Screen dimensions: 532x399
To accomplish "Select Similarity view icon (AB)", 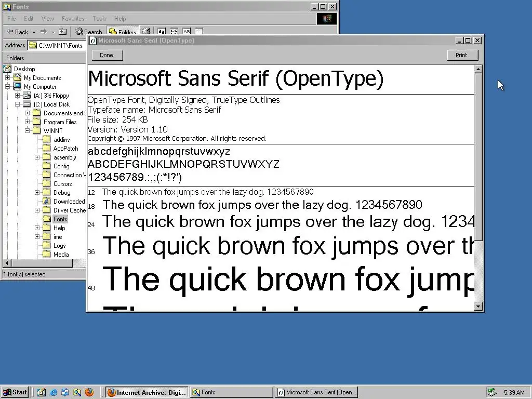I will (187, 31).
